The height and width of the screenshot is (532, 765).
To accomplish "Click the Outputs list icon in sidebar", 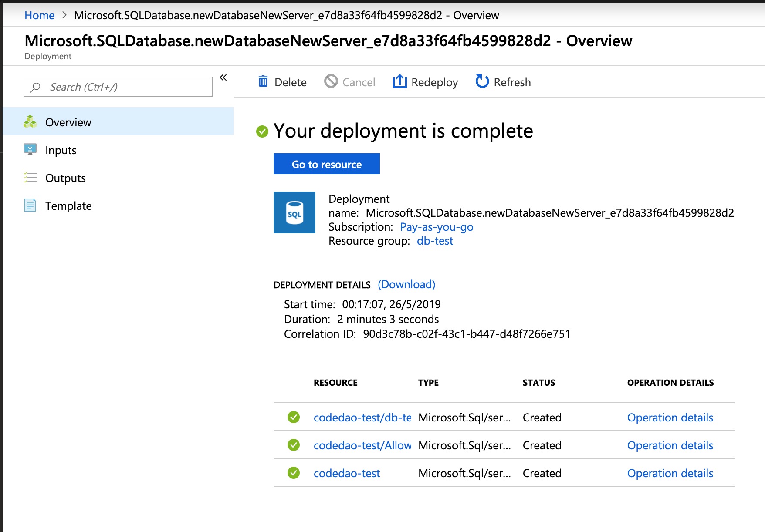I will point(30,178).
